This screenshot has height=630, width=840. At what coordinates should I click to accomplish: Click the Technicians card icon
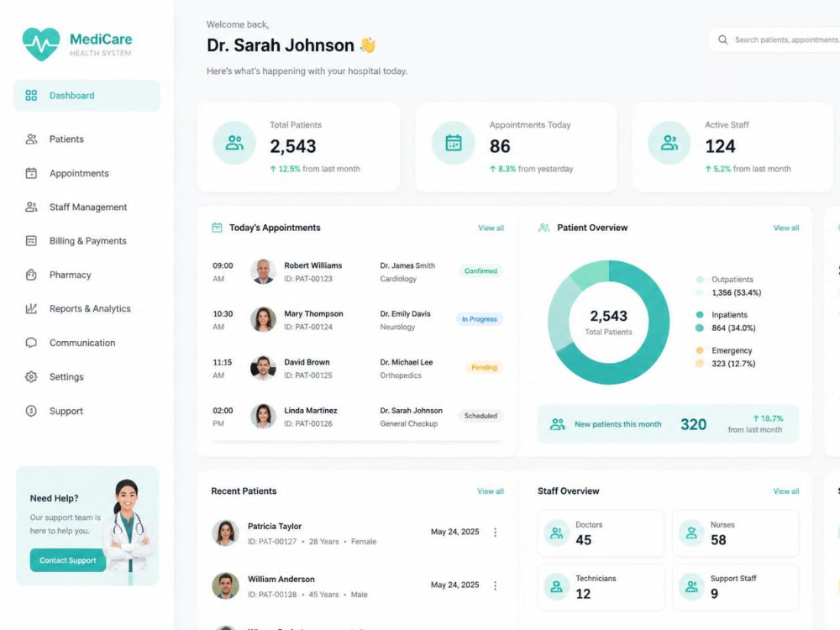pyautogui.click(x=557, y=586)
